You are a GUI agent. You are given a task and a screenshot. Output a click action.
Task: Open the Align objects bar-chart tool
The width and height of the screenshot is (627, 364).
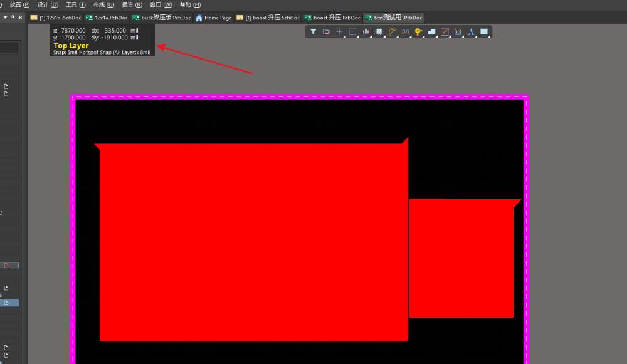[x=366, y=31]
